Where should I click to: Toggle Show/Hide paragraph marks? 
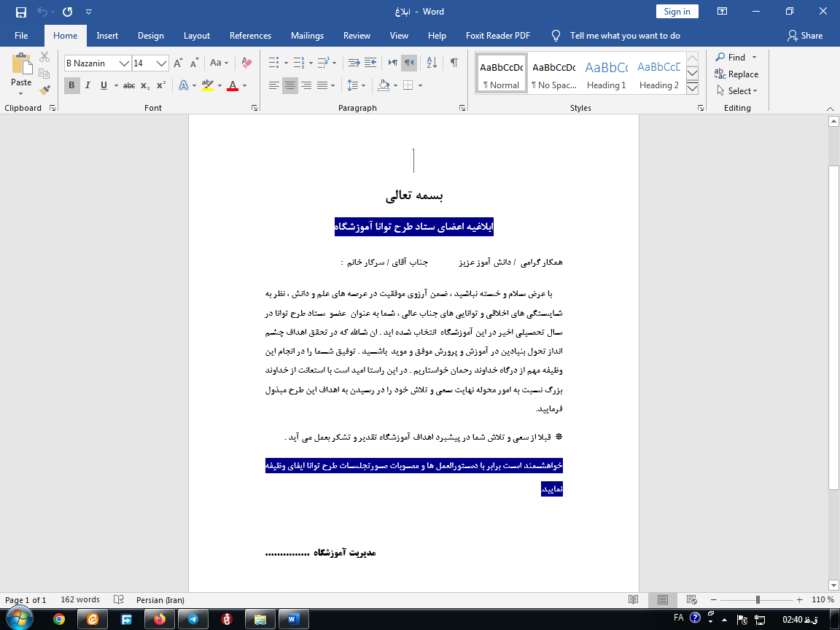[454, 63]
